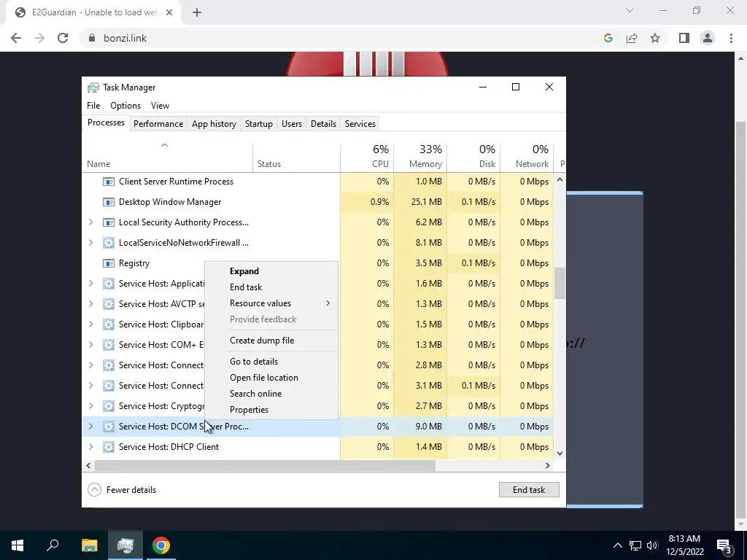Switch to the Performance tab
The height and width of the screenshot is (560, 747).
coord(158,124)
